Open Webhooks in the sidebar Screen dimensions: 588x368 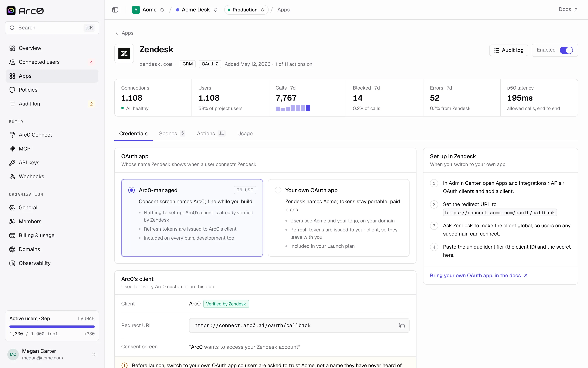coord(52,176)
